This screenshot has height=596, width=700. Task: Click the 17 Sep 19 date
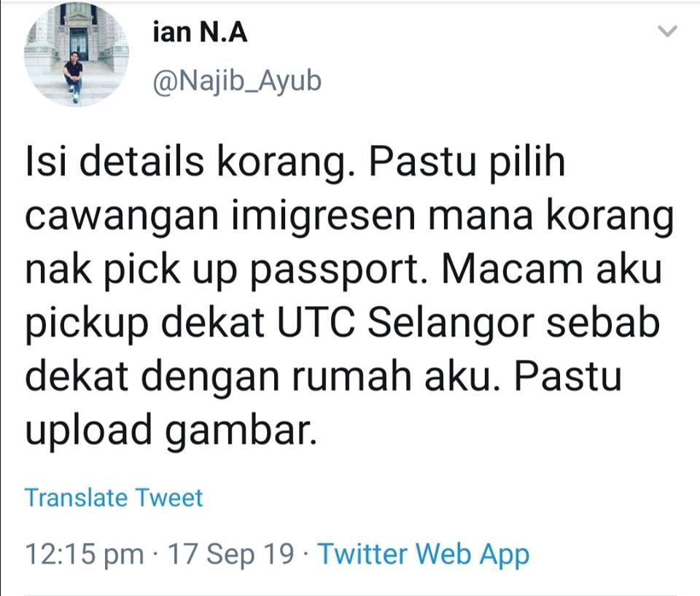231,554
